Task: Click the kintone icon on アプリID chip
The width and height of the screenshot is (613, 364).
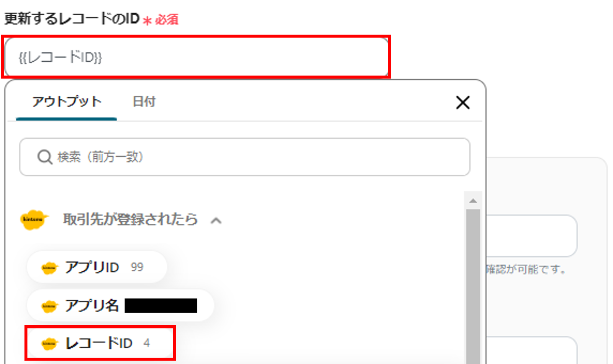Action: (49, 267)
